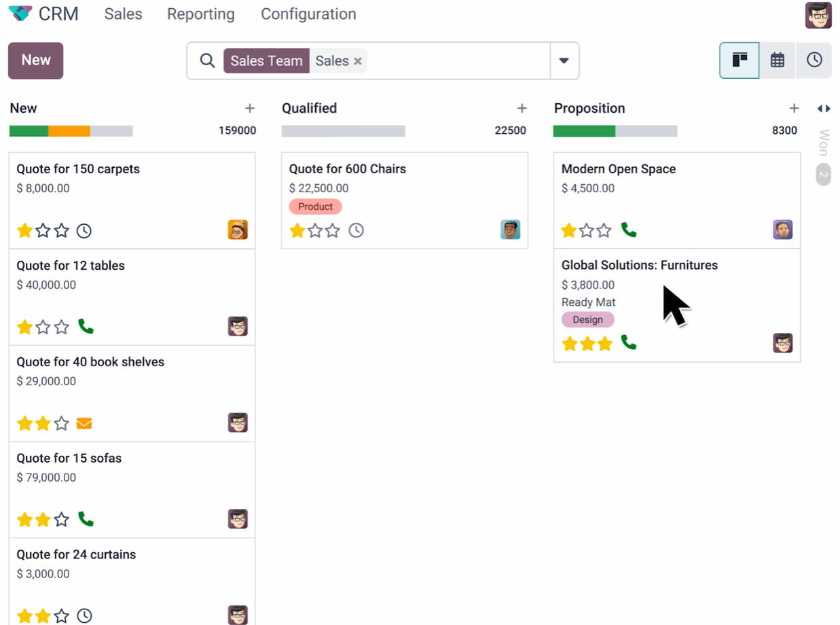Toggle a priority star on Modern Open Space
Screen dimensions: 840x625
[570, 230]
